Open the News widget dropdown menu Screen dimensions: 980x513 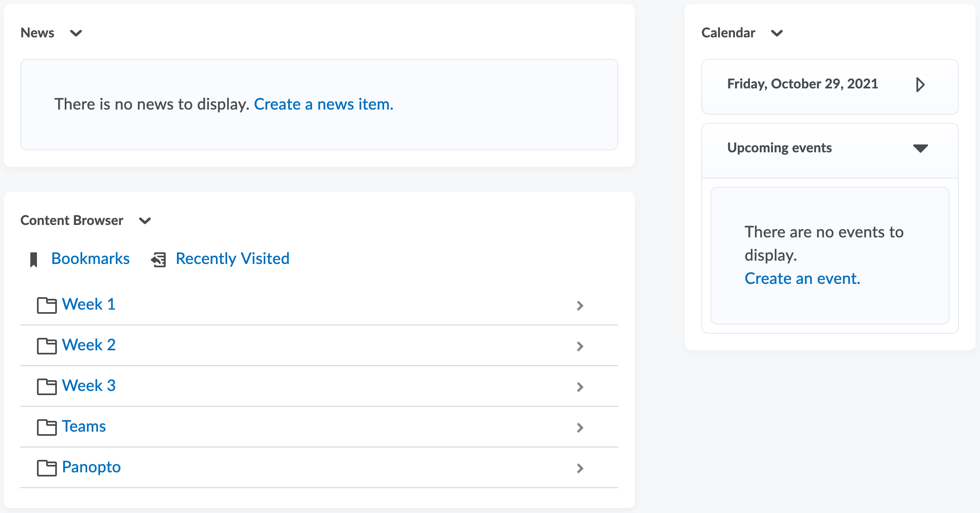[76, 33]
